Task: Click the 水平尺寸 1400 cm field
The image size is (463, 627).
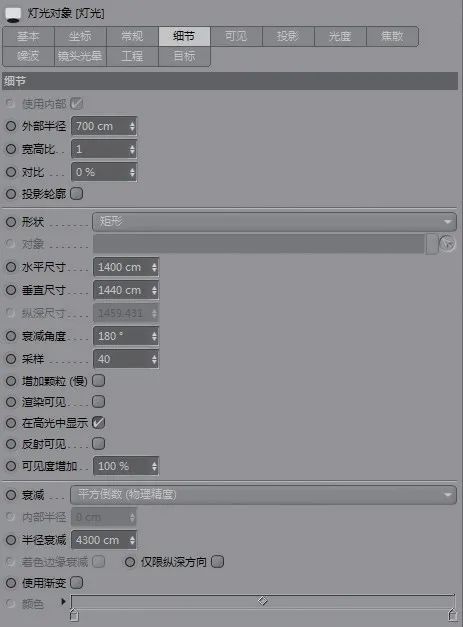Action: (126, 267)
